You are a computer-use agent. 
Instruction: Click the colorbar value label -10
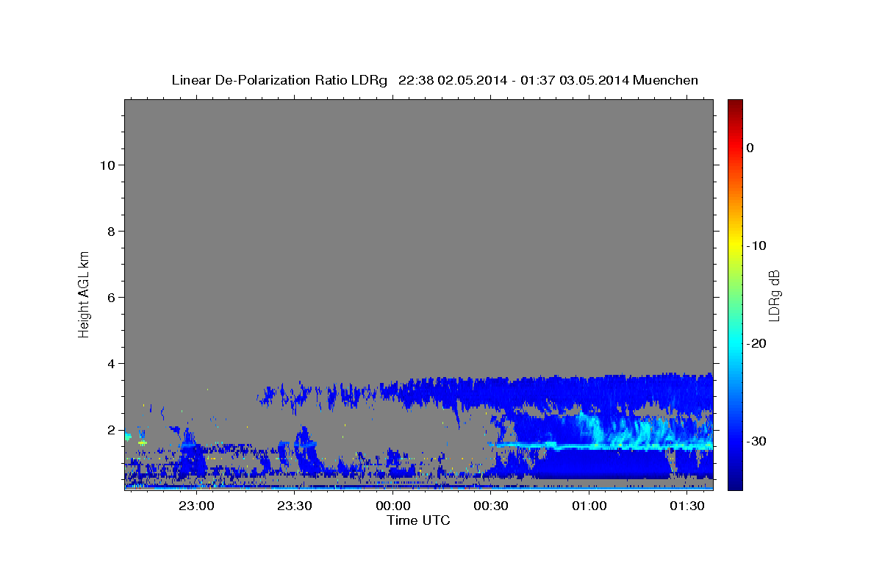(756, 245)
